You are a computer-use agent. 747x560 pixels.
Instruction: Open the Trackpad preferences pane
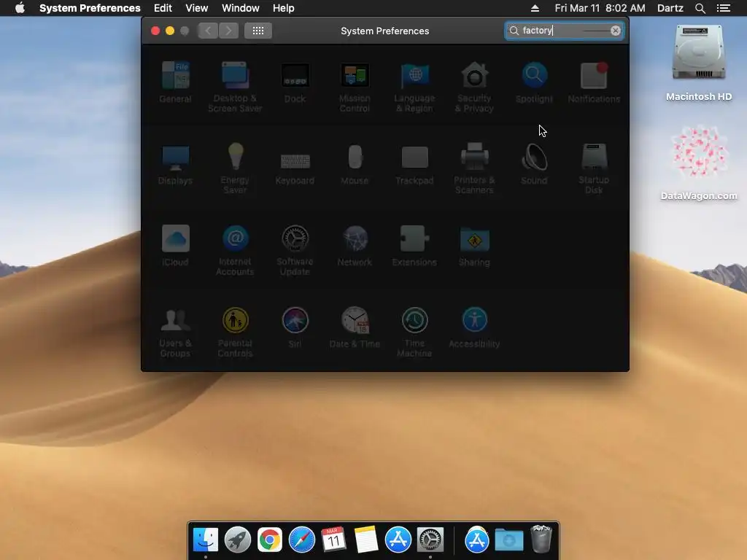(414, 164)
